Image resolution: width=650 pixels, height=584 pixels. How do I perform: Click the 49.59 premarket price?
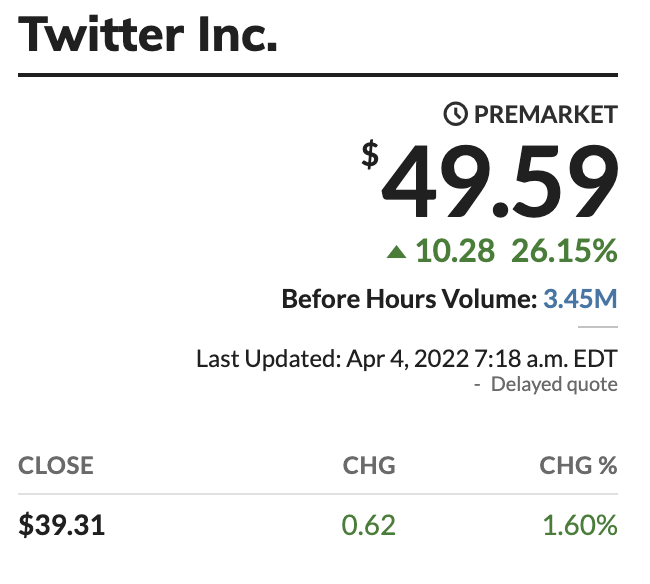coord(500,182)
